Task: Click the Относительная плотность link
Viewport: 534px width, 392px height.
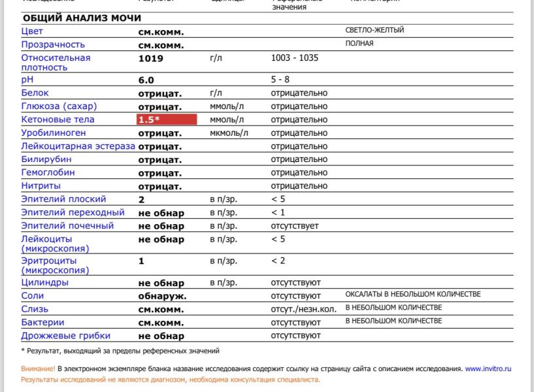Action: click(56, 63)
